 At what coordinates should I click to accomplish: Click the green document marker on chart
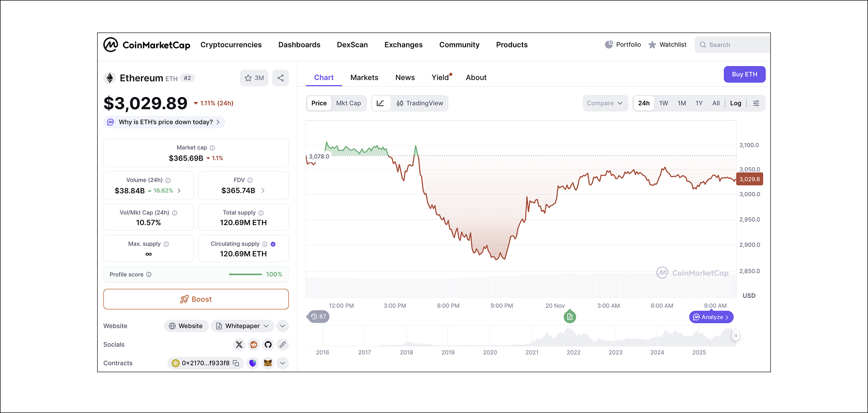pos(570,316)
